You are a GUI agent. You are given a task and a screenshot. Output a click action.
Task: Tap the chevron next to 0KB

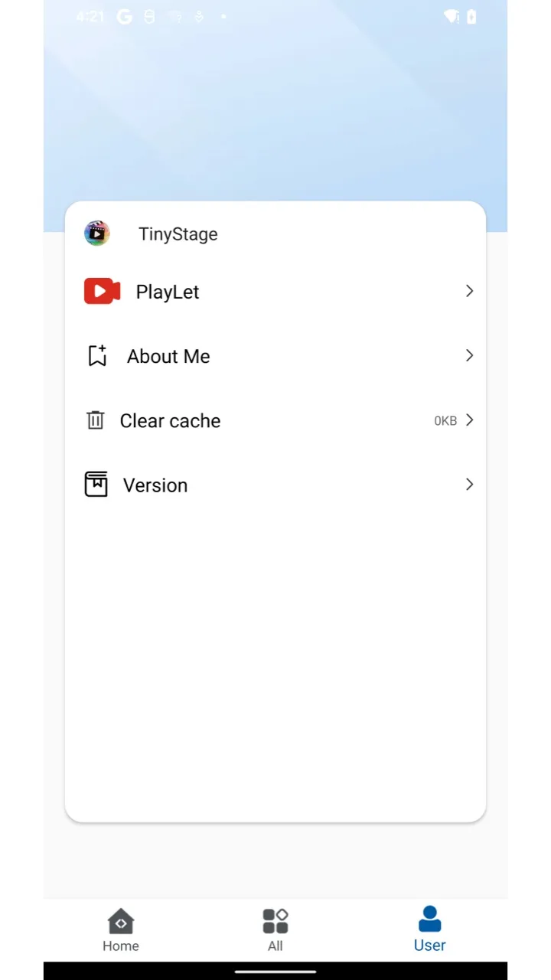tap(469, 420)
